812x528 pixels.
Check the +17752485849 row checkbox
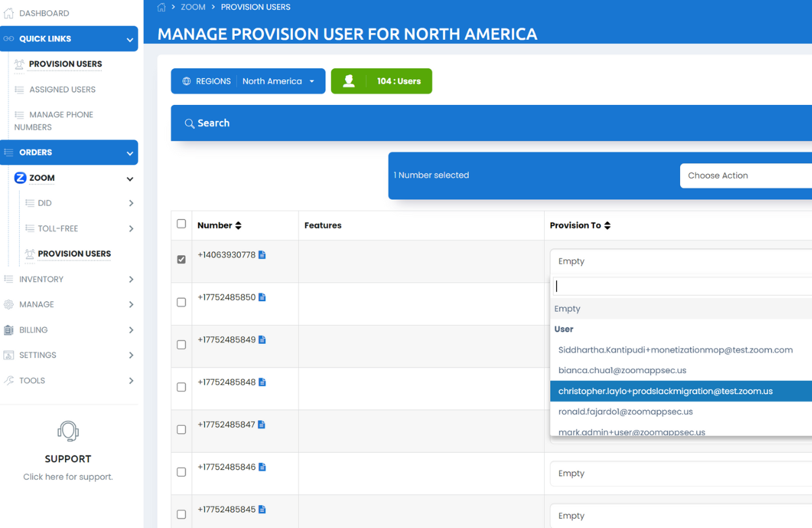(181, 345)
